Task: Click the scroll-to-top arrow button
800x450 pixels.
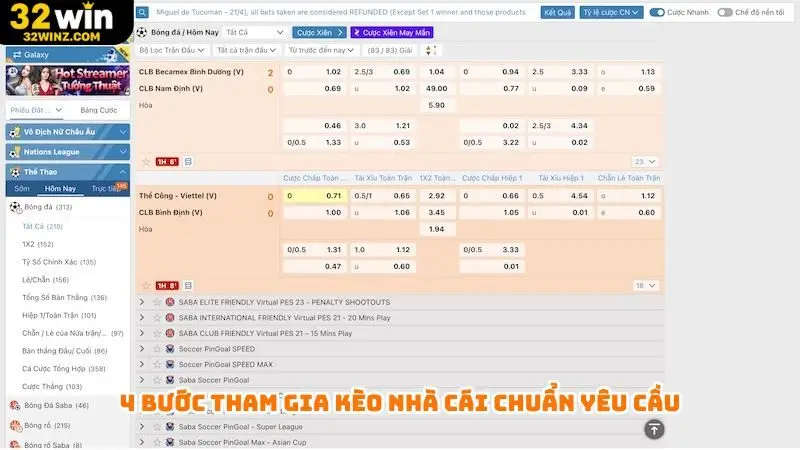Action: 654,430
